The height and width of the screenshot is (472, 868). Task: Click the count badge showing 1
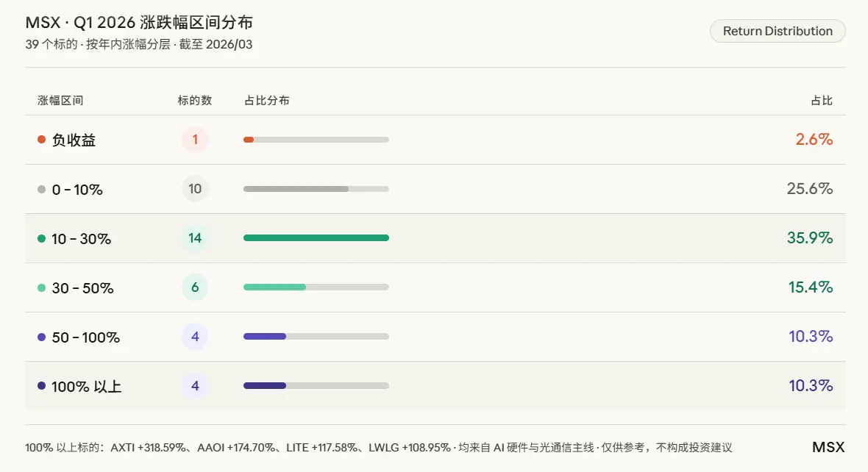pos(195,140)
